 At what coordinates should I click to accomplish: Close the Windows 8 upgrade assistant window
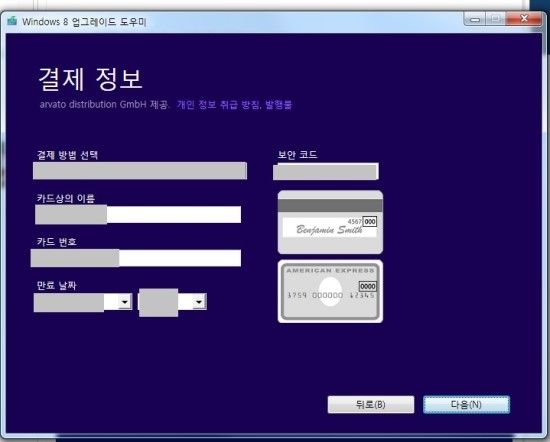coord(524,18)
